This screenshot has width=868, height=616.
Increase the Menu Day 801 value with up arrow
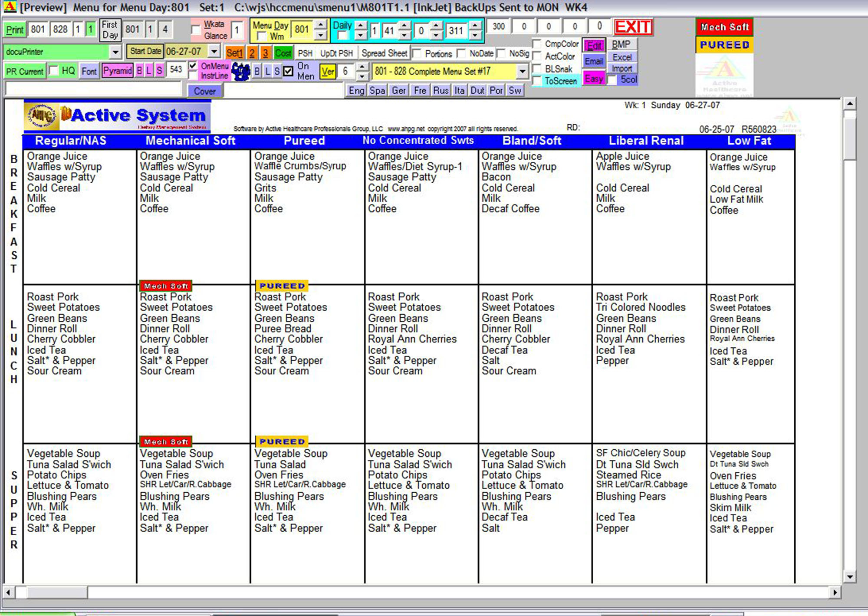coord(320,25)
